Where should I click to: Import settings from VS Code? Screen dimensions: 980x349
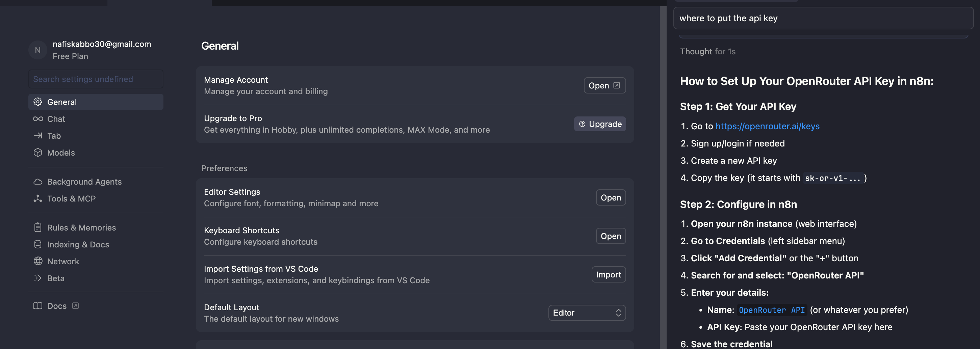tap(608, 274)
